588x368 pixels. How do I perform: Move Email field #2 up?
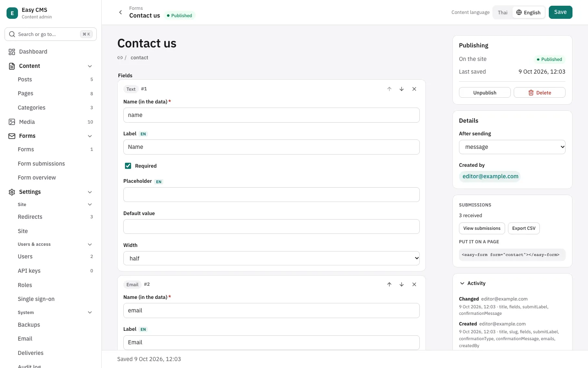pyautogui.click(x=389, y=285)
